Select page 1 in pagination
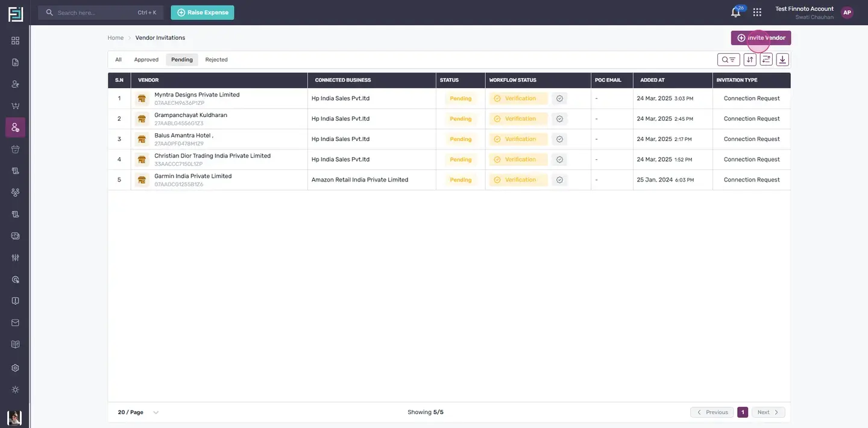Viewport: 868px width, 428px height. (743, 412)
